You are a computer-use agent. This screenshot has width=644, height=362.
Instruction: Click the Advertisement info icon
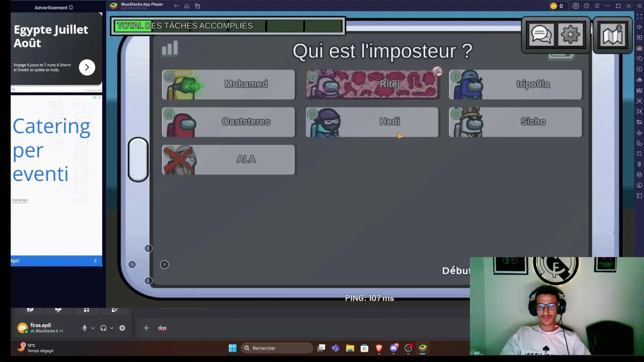point(71,8)
